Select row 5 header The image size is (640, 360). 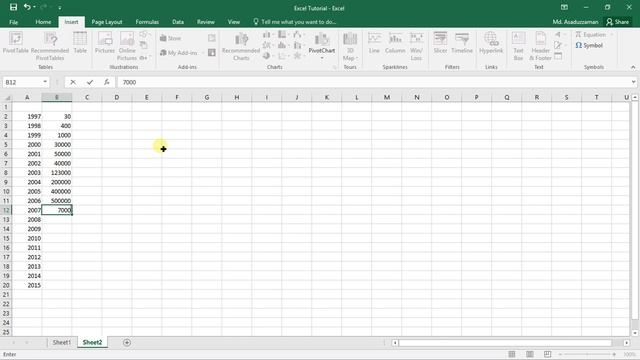click(x=6, y=144)
